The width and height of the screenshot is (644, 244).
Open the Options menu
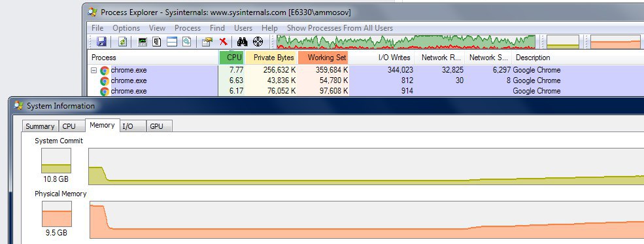click(126, 28)
